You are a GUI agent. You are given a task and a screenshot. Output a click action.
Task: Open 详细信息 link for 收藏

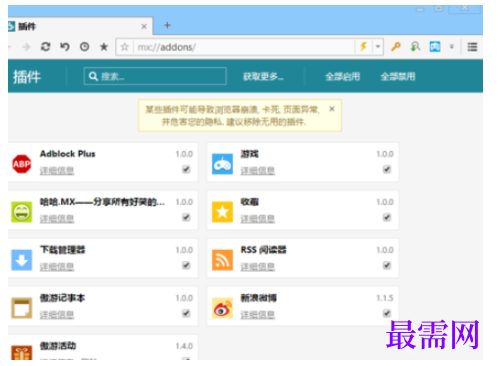[x=258, y=219]
